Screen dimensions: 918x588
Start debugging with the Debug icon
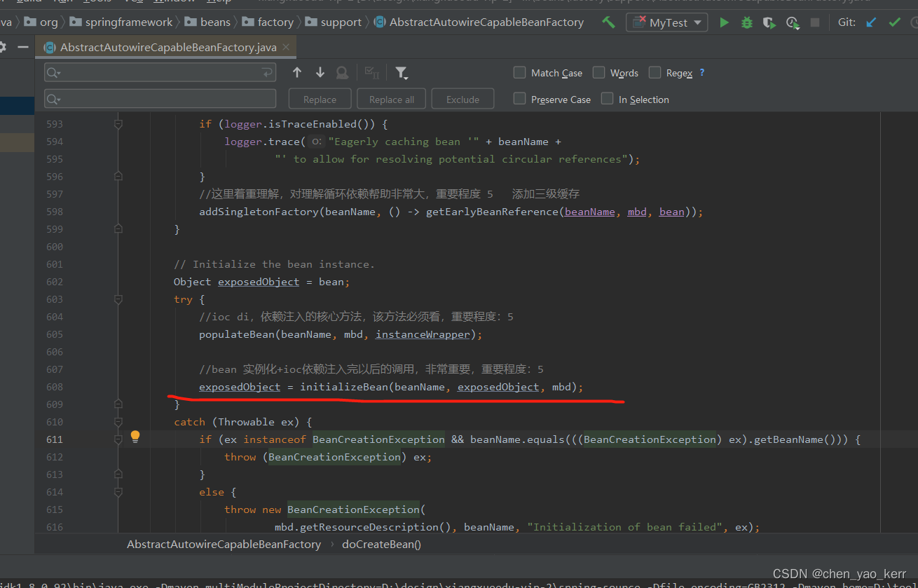coord(746,22)
